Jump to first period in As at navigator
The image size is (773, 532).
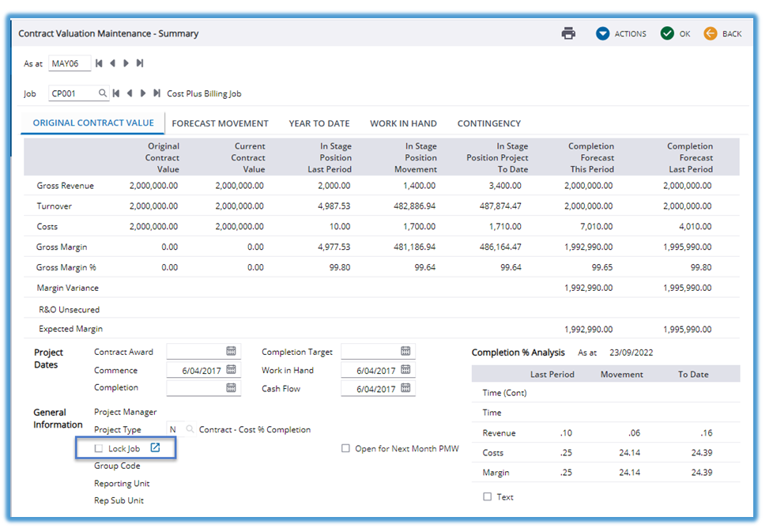point(99,63)
